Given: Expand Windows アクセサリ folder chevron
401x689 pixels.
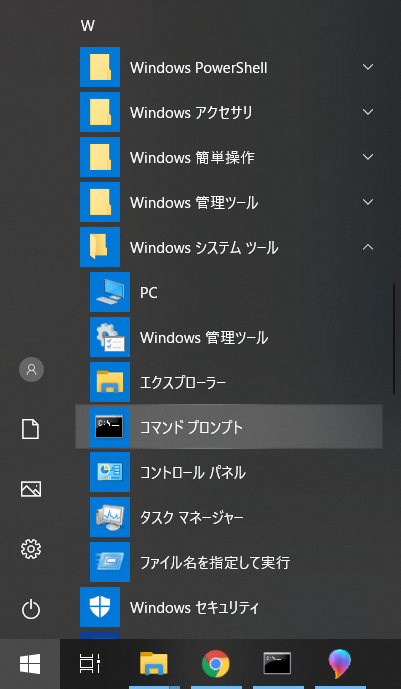Looking at the screenshot, I should click(x=368, y=112).
